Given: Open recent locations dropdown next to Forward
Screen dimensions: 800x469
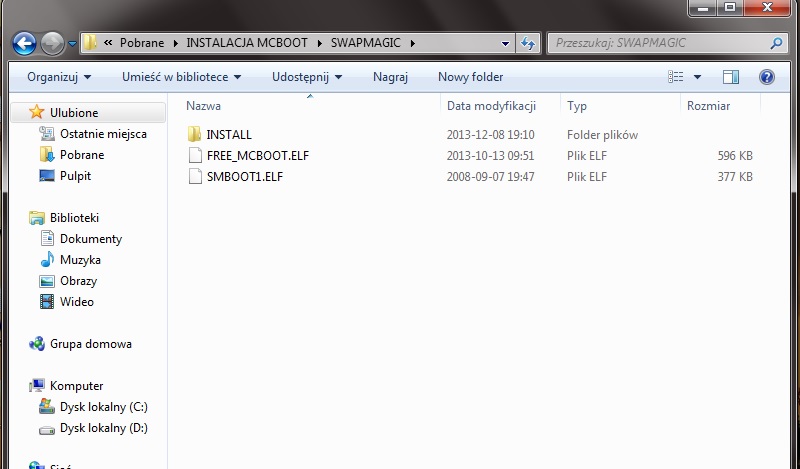Looking at the screenshot, I should coord(72,44).
